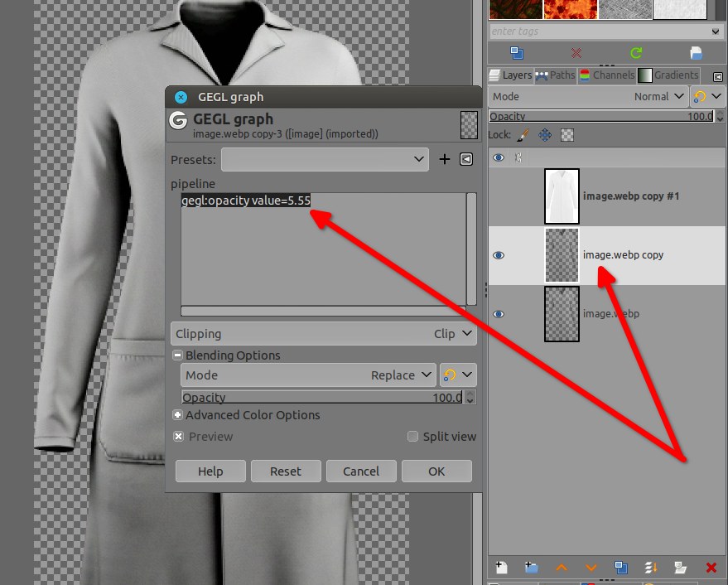Screen dimensions: 728x585
Task: Switch to the Layers tab
Action: 510,75
